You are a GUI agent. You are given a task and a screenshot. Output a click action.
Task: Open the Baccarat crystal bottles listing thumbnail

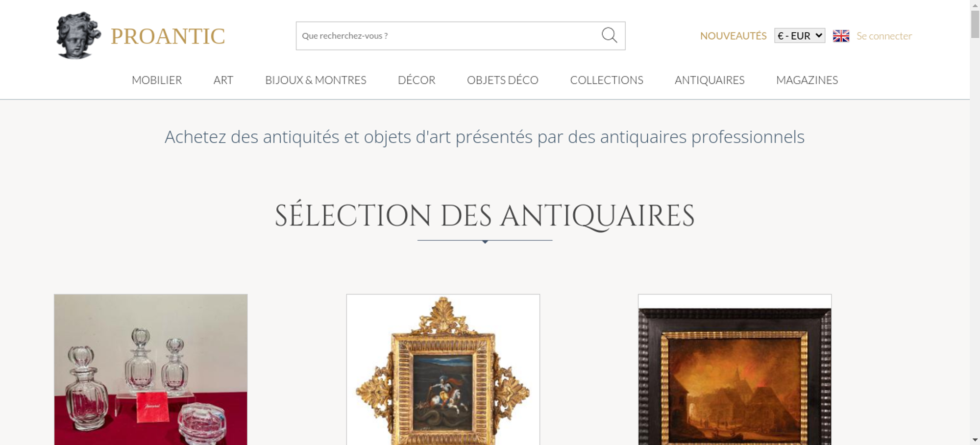click(x=151, y=370)
